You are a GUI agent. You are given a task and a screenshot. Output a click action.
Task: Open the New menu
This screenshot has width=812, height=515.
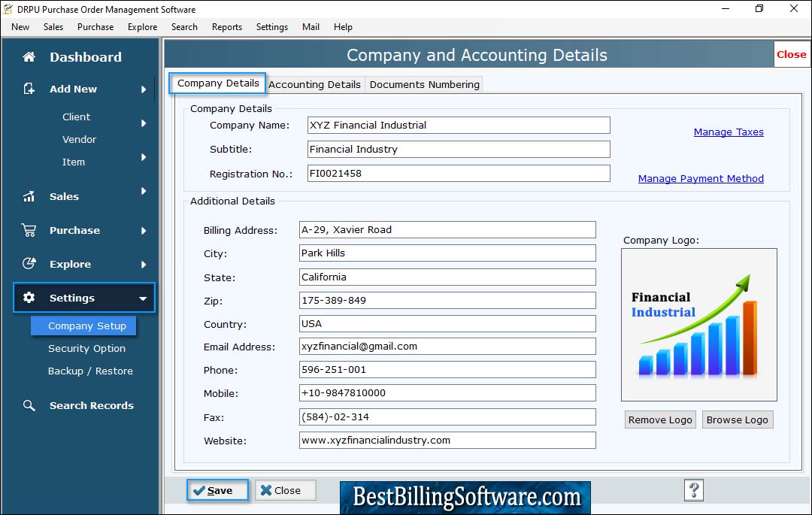20,27
